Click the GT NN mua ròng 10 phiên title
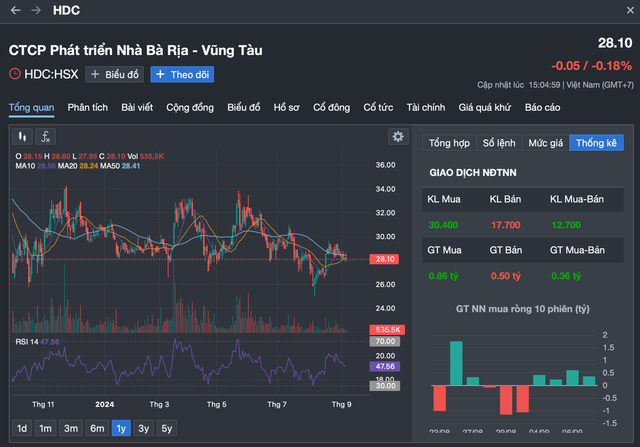The width and height of the screenshot is (640, 447). click(522, 309)
